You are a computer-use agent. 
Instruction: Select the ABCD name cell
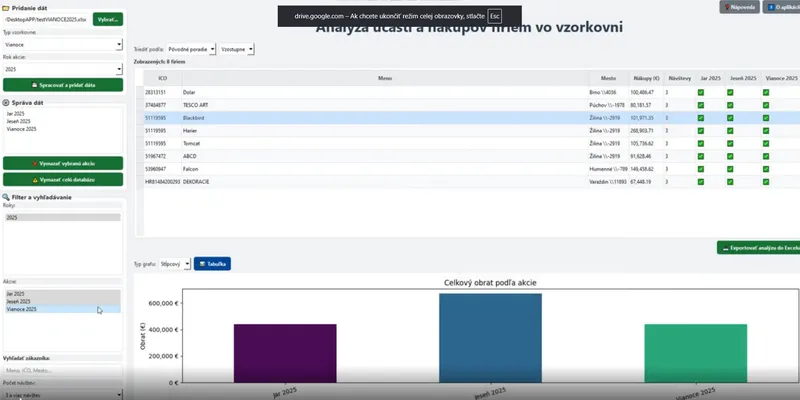[x=385, y=156]
